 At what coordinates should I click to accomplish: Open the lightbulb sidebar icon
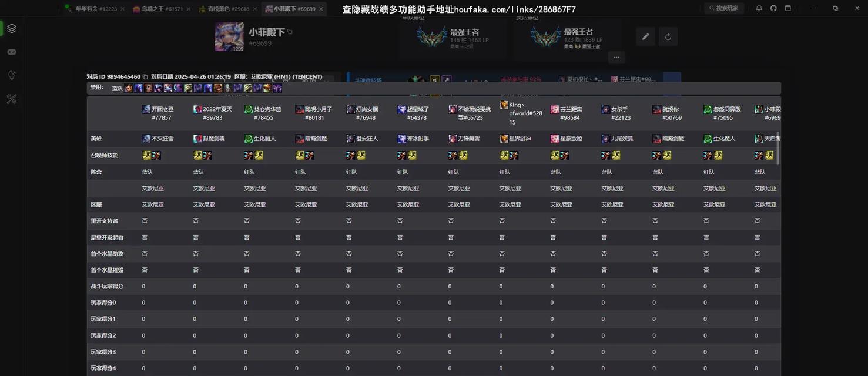point(12,75)
